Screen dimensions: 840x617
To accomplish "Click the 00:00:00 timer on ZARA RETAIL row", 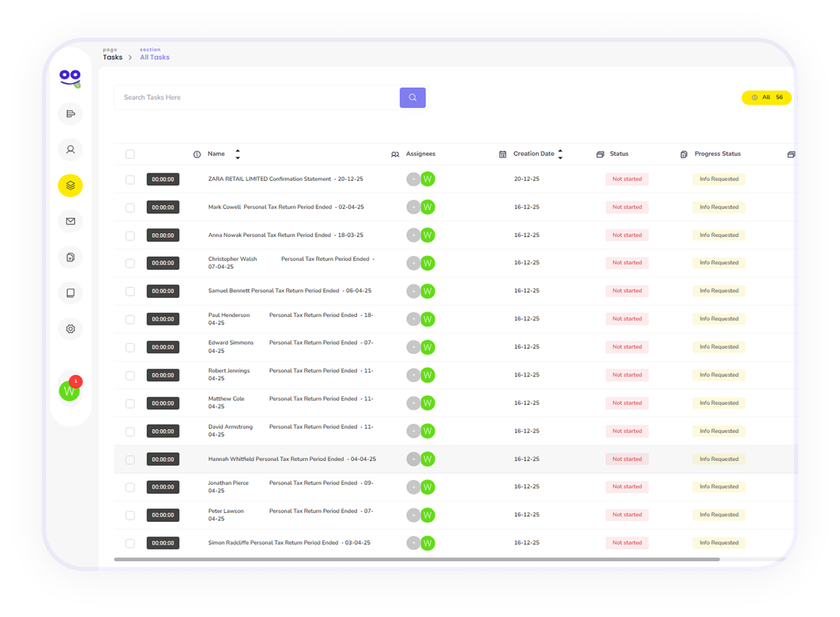I will pyautogui.click(x=163, y=179).
